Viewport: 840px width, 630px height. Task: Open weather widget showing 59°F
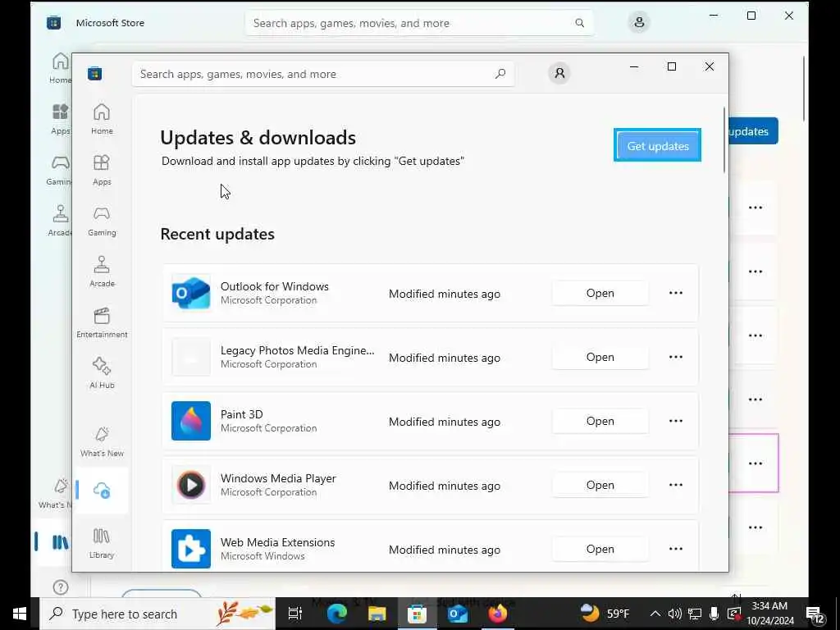[605, 614]
